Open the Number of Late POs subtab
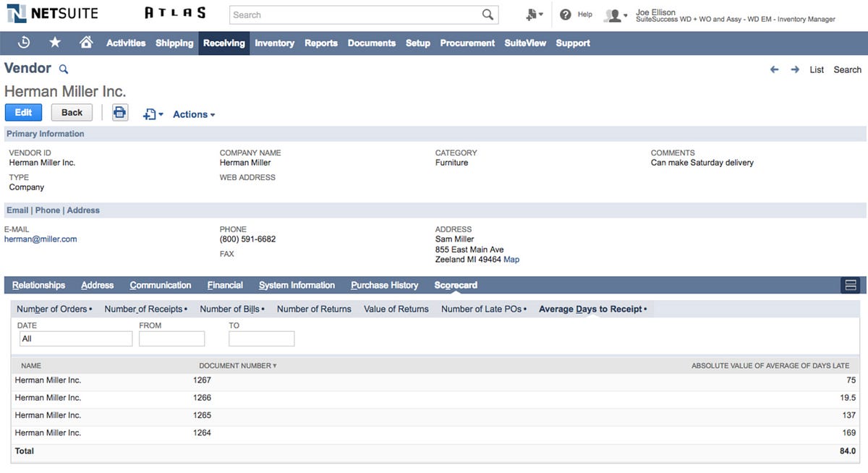 [484, 309]
